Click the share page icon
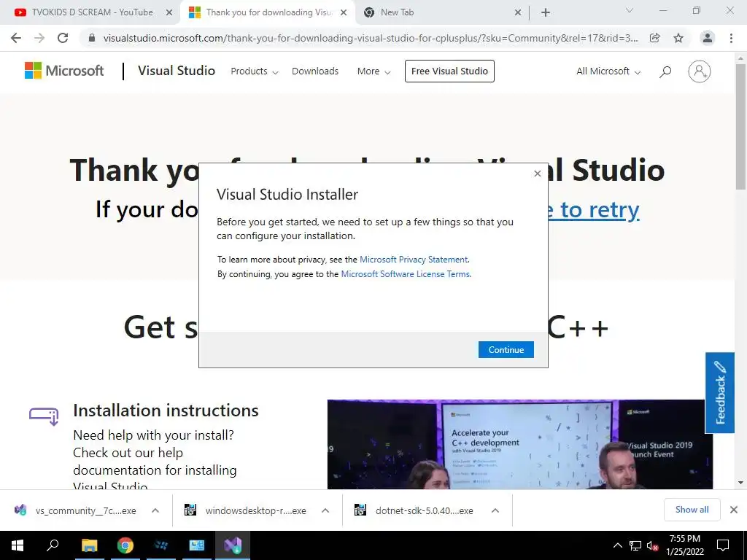747x560 pixels. click(655, 38)
